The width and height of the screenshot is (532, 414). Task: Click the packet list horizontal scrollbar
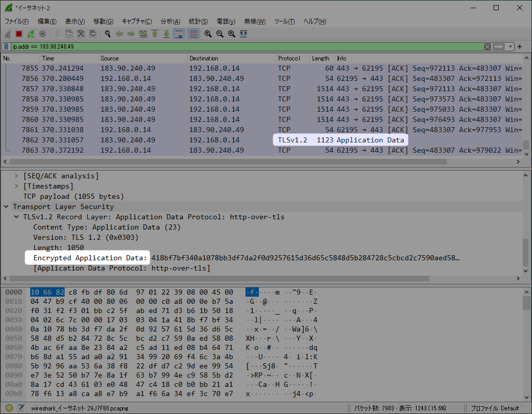262,162
